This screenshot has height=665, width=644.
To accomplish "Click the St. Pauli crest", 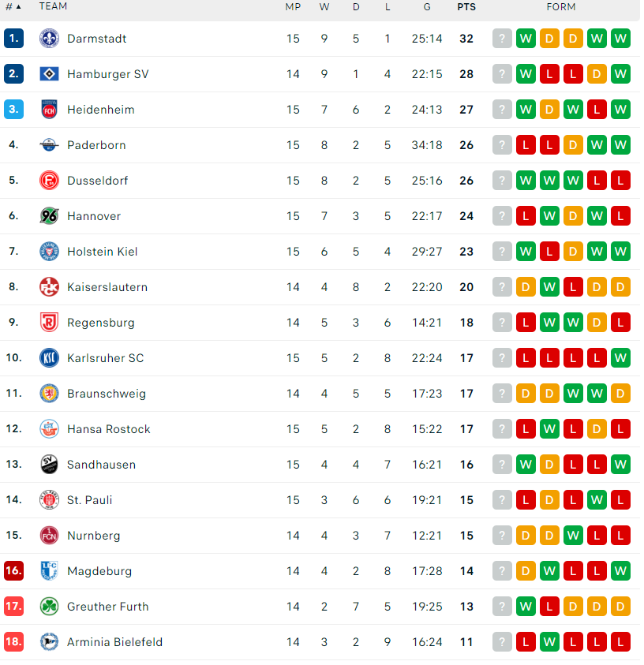I will [49, 500].
